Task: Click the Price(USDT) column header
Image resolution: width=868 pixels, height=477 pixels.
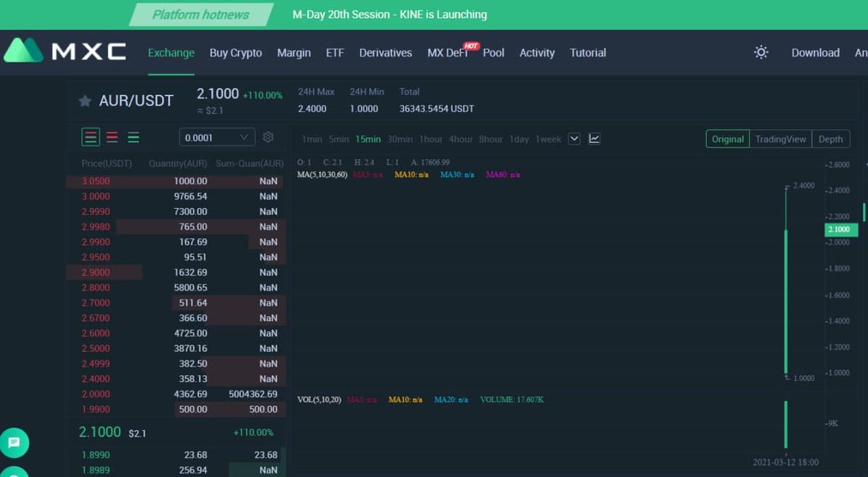Action: [x=106, y=164]
